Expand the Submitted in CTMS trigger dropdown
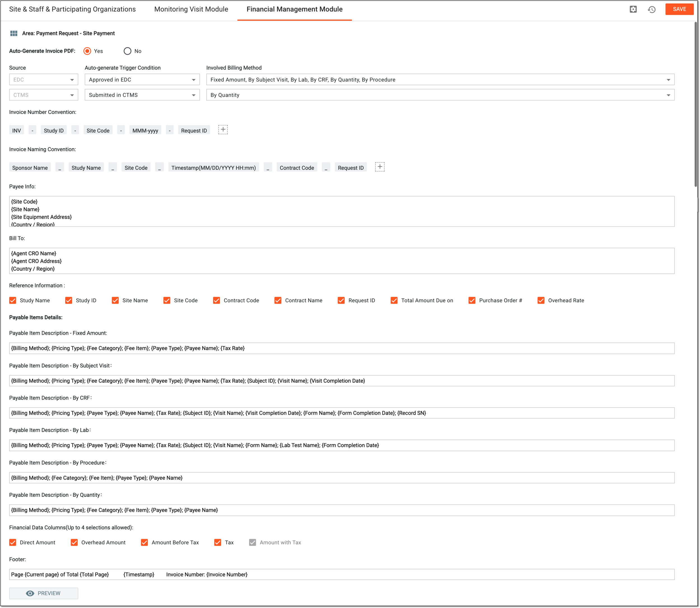Image resolution: width=700 pixels, height=608 pixels. tap(142, 95)
